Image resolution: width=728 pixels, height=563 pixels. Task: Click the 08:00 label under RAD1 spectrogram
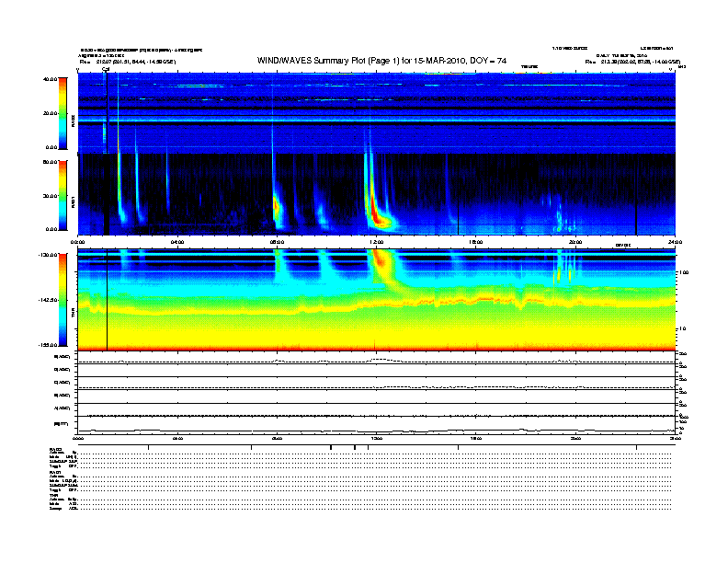tap(277, 242)
